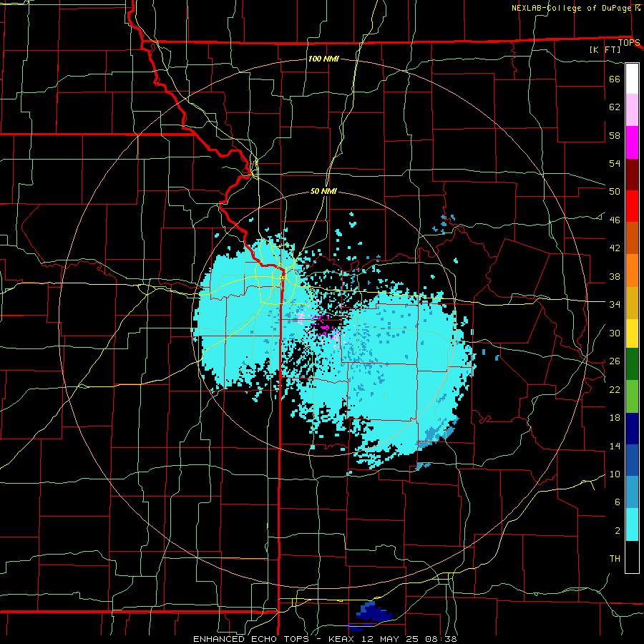Image resolution: width=644 pixels, height=644 pixels.
Task: Click the light pink 62 kft swatch
Action: (632, 110)
